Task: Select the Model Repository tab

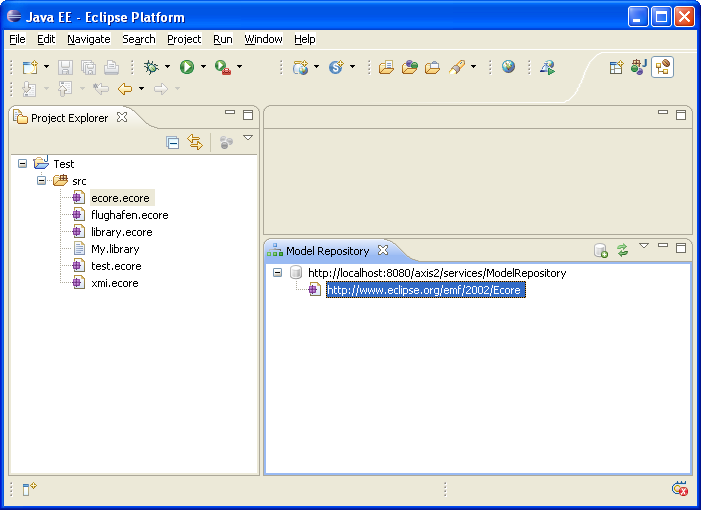Action: pos(327,251)
